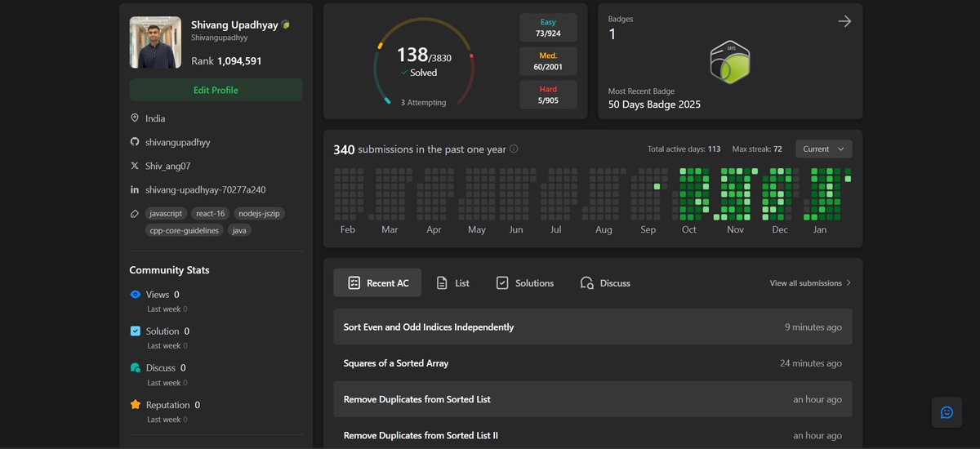Click the 50 Days badge hexagon icon
The height and width of the screenshot is (449, 980).
pyautogui.click(x=729, y=62)
